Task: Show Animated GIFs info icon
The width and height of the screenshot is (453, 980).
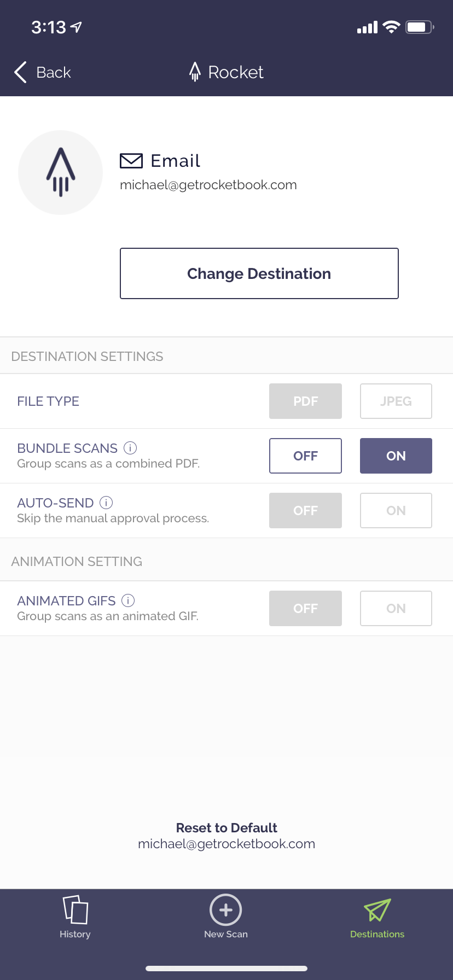Action: (x=128, y=600)
